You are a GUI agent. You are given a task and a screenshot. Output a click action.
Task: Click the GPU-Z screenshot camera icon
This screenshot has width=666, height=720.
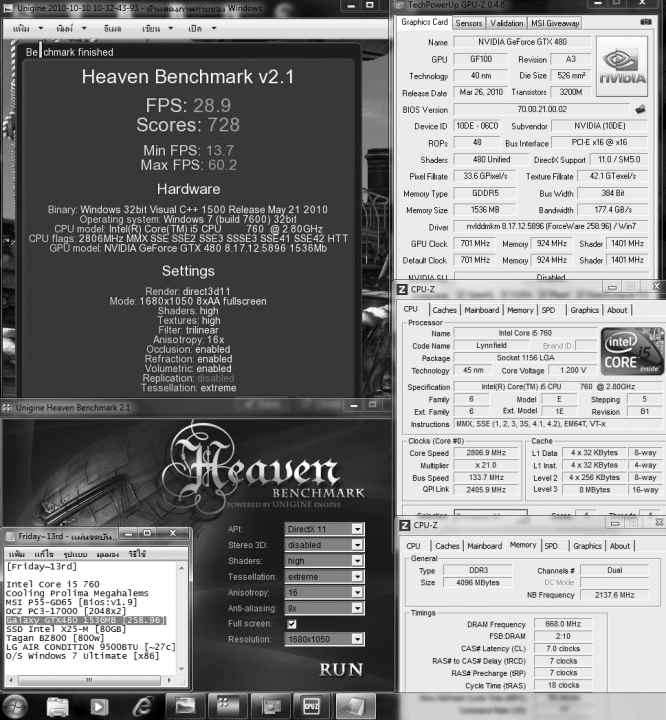[x=645, y=22]
